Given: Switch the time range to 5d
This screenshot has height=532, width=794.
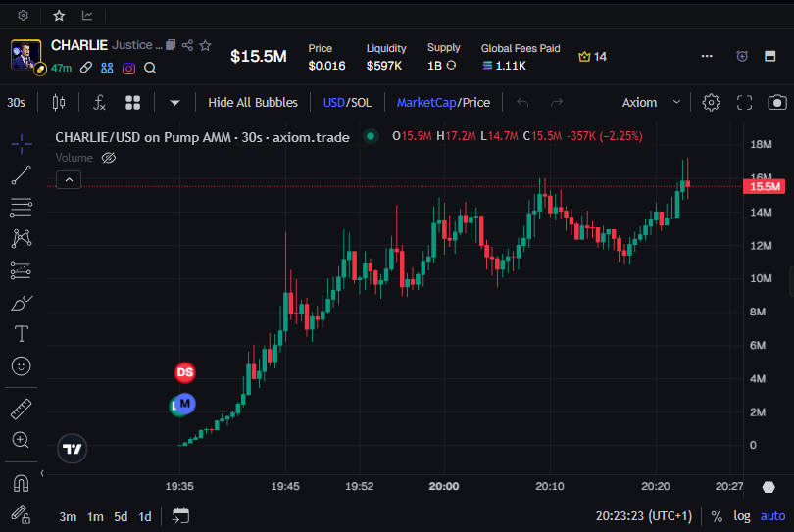Looking at the screenshot, I should 121,516.
